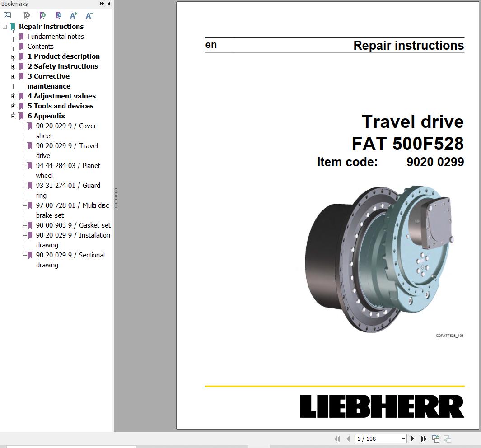481x448 pixels.
Task: Go to the previous page
Action: 348,439
